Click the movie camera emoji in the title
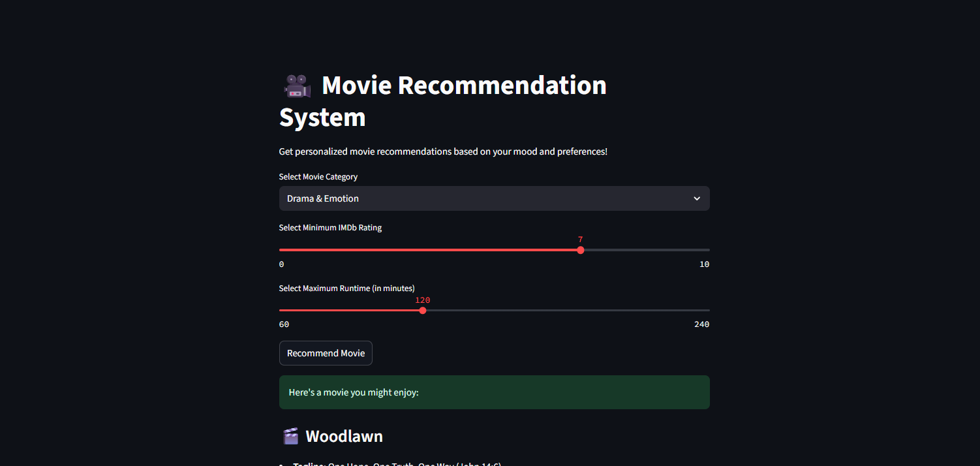 297,86
